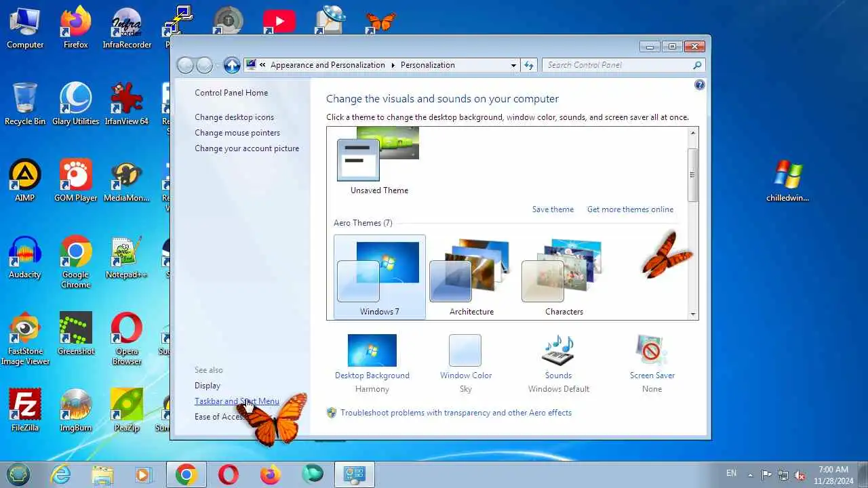Select the PeaZip desktop shortcut
868x488 pixels.
click(126, 411)
